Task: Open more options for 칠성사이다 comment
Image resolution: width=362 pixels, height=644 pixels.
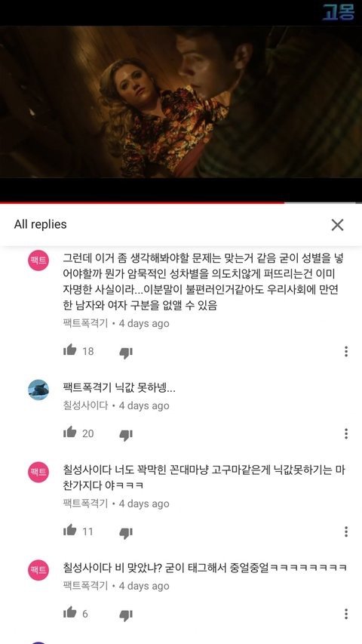Action: click(x=346, y=433)
